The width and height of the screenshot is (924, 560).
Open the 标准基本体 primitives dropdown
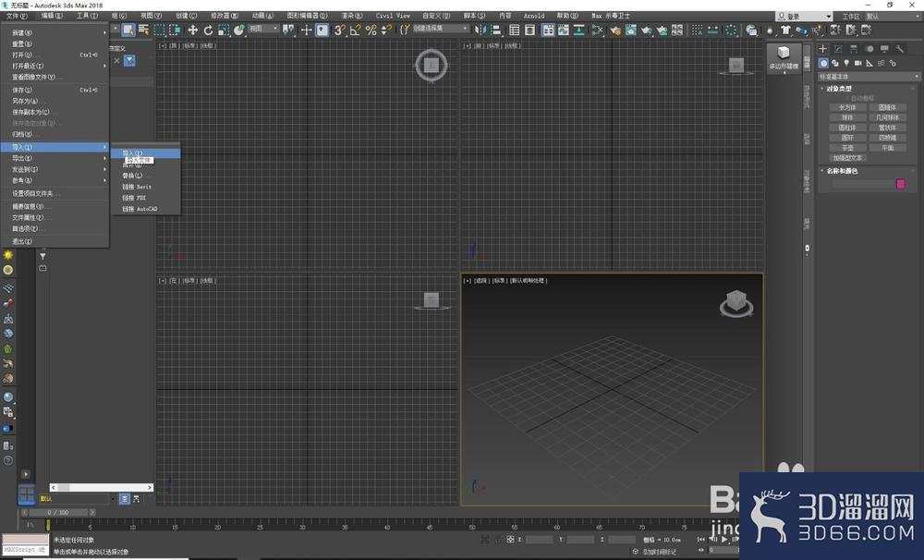[869, 77]
